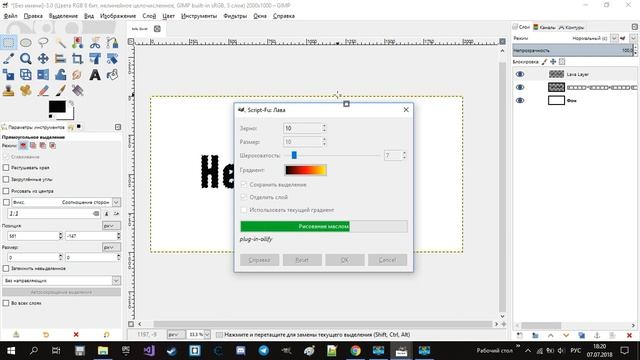
Task: Open the tool options panel menu button
Action: click(118, 127)
